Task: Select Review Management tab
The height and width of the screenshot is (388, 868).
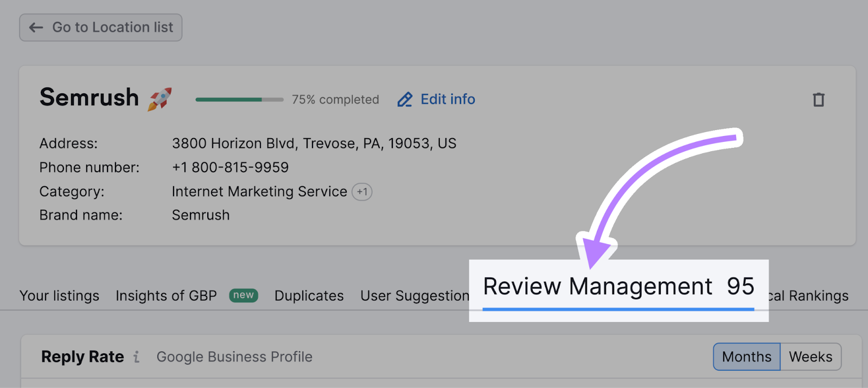Action: click(x=618, y=287)
